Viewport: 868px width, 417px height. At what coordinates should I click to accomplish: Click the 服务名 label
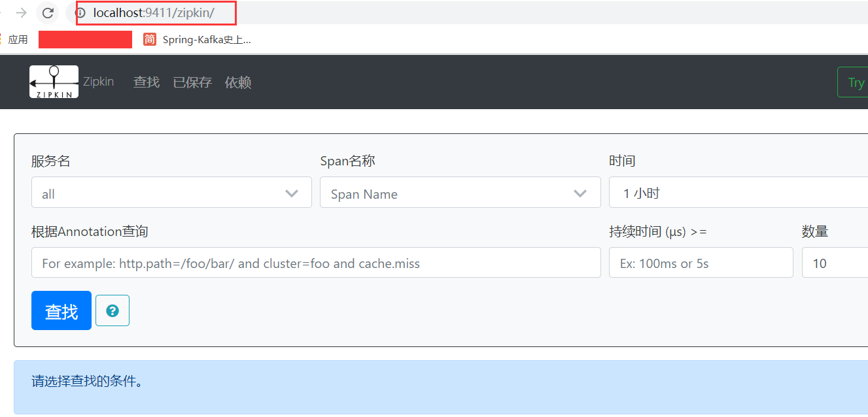click(51, 161)
